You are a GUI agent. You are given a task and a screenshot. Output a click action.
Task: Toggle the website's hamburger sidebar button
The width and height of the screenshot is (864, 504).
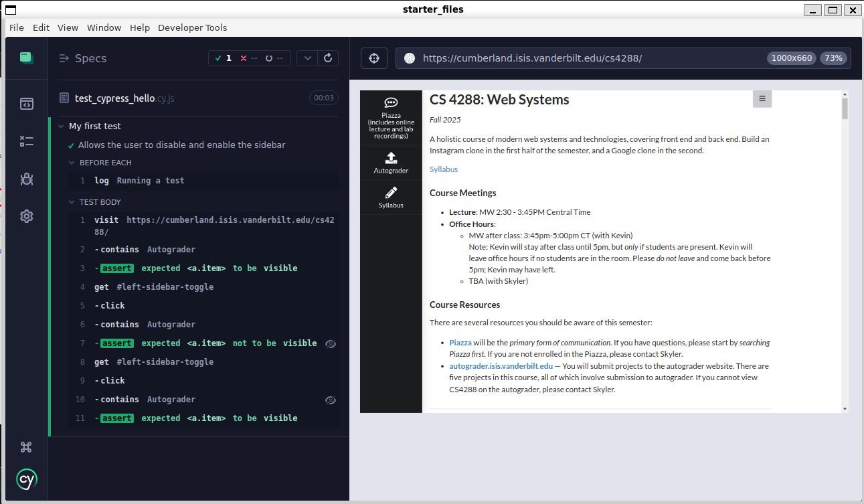point(762,99)
